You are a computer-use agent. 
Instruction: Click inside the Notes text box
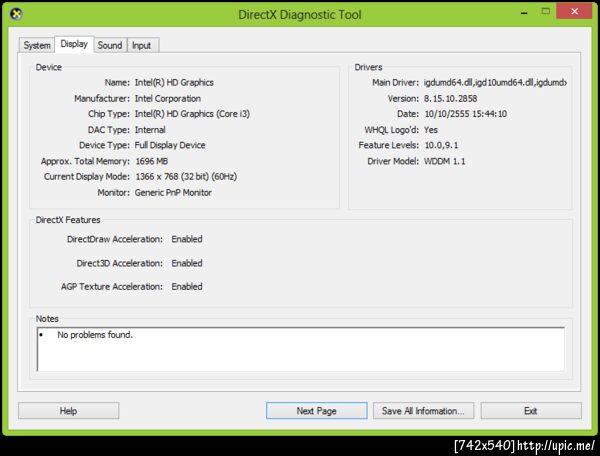[301, 349]
